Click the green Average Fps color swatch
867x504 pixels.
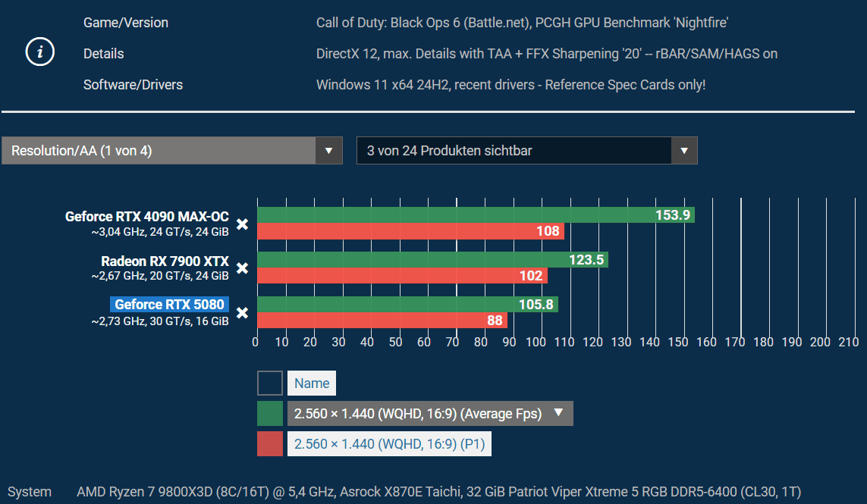coord(270,413)
